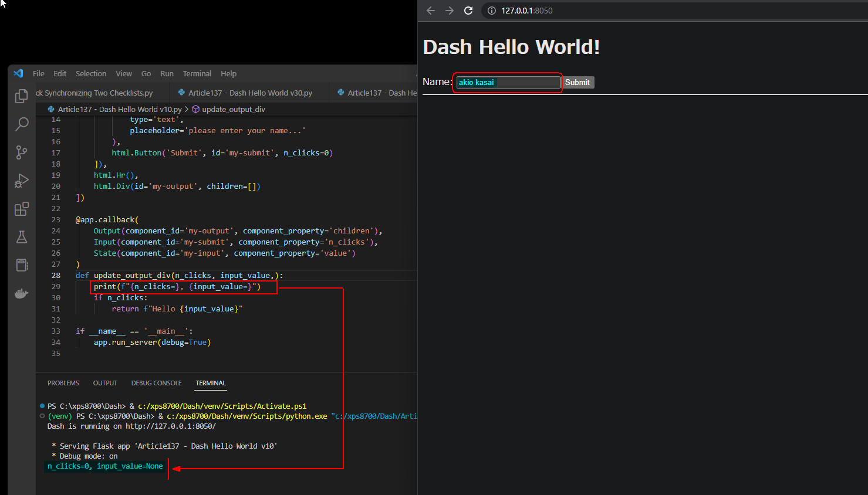Open the Edit menu
The height and width of the screenshot is (495, 868).
[x=60, y=73]
